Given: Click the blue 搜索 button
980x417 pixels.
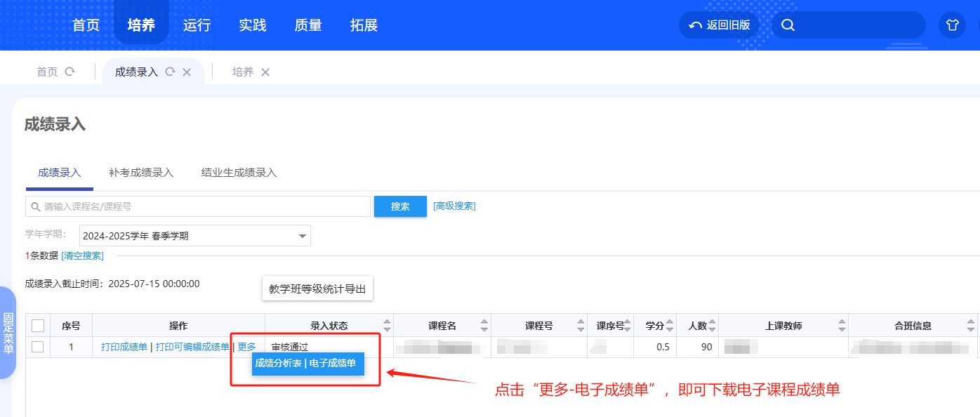Looking at the screenshot, I should [400, 206].
